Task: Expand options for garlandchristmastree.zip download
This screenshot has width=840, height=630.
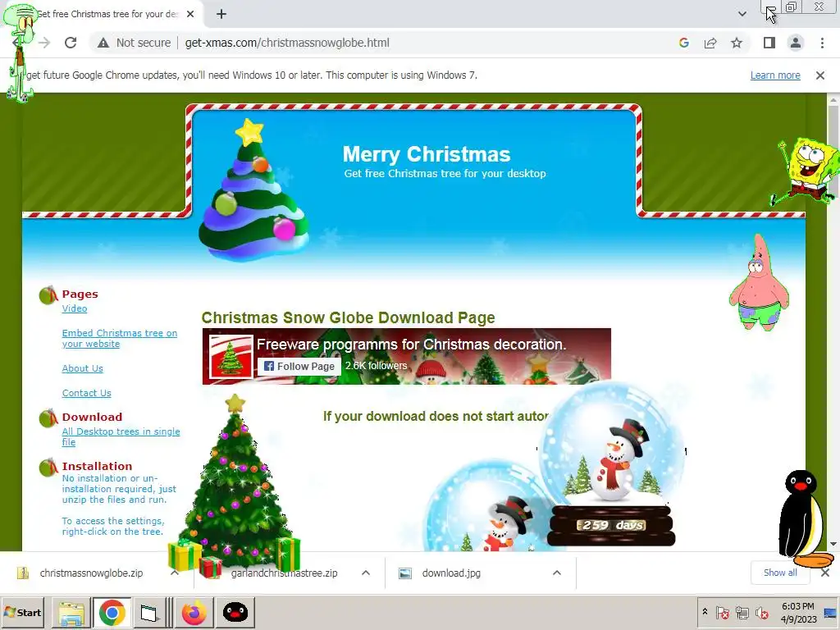Action: [x=366, y=573]
